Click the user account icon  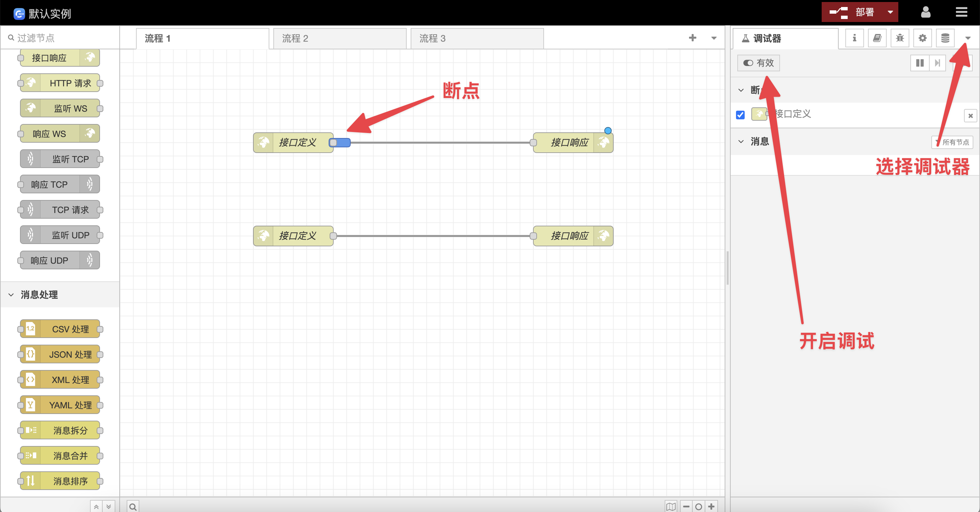tap(926, 13)
